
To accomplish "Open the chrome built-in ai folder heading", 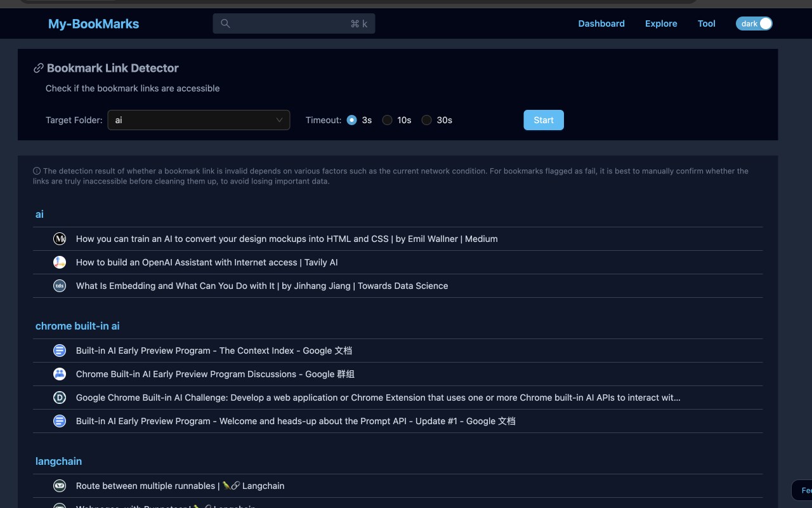I will tap(77, 326).
